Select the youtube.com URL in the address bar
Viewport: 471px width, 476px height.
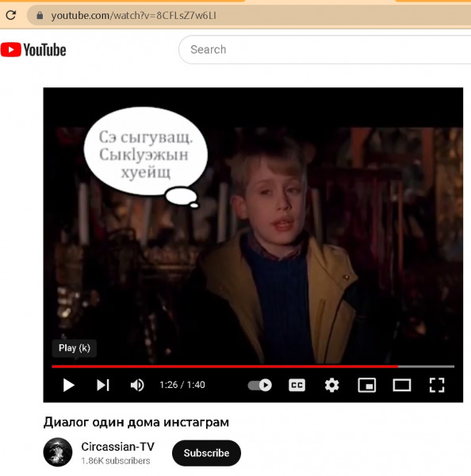click(x=133, y=16)
